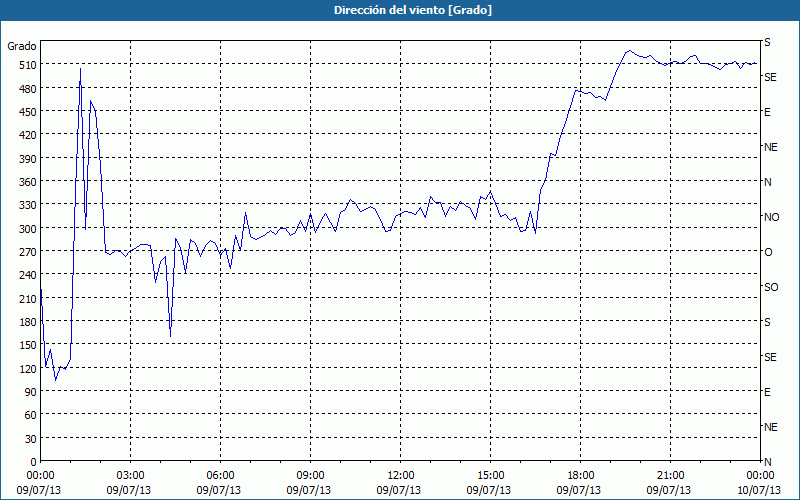Viewport: 800px width, 500px height.
Task: Click the 450 degree axis label
Action: [28, 112]
